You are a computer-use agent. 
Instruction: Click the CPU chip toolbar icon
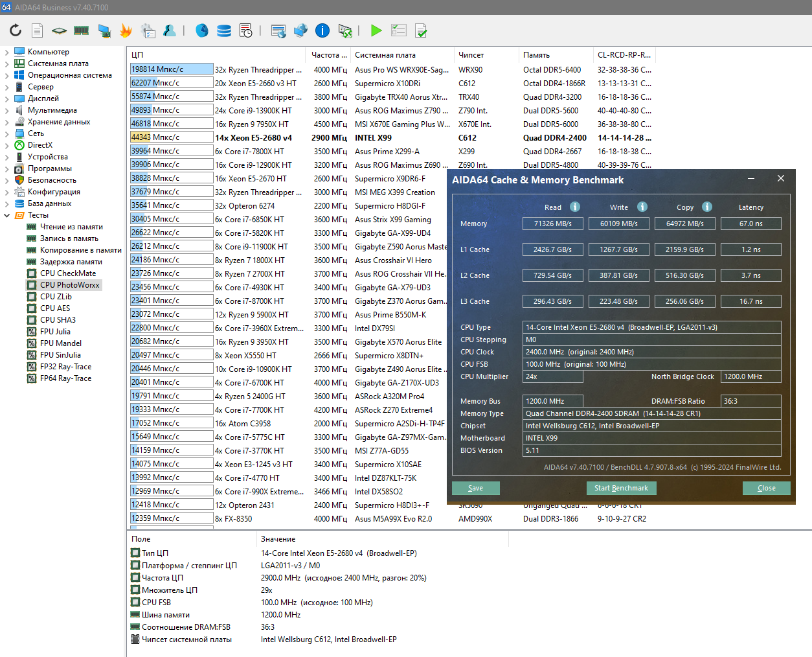coord(59,30)
